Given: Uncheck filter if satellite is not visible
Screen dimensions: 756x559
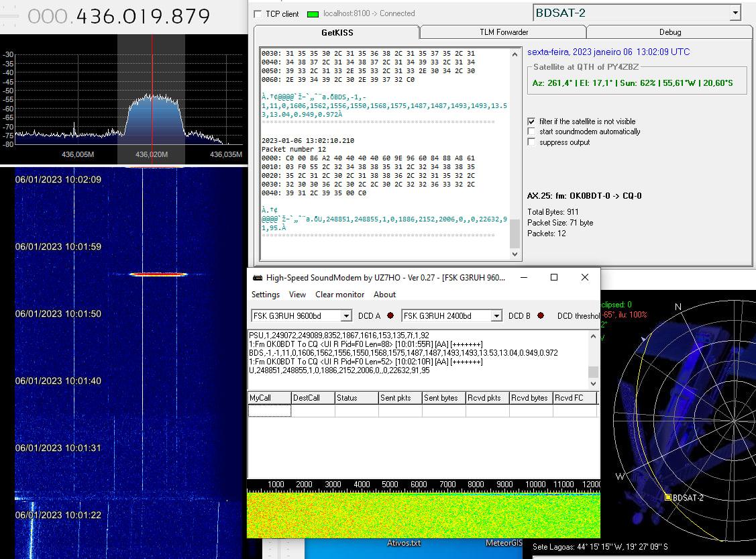Looking at the screenshot, I should pyautogui.click(x=532, y=121).
